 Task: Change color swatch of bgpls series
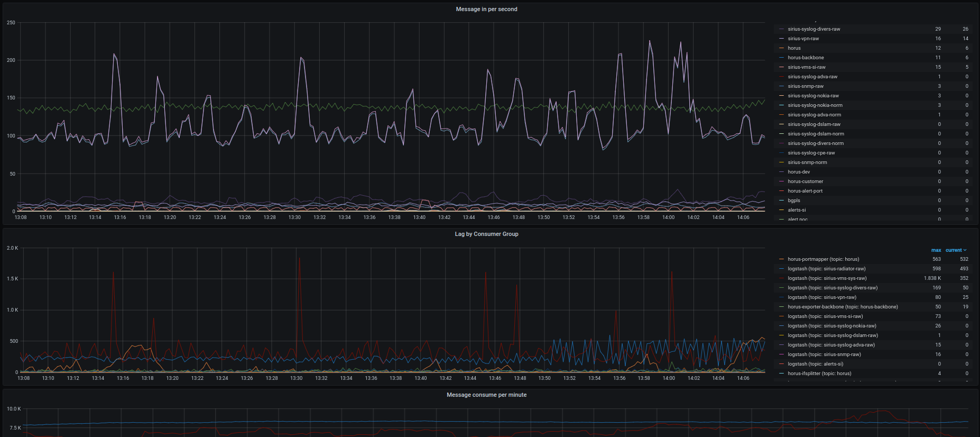[x=782, y=201]
